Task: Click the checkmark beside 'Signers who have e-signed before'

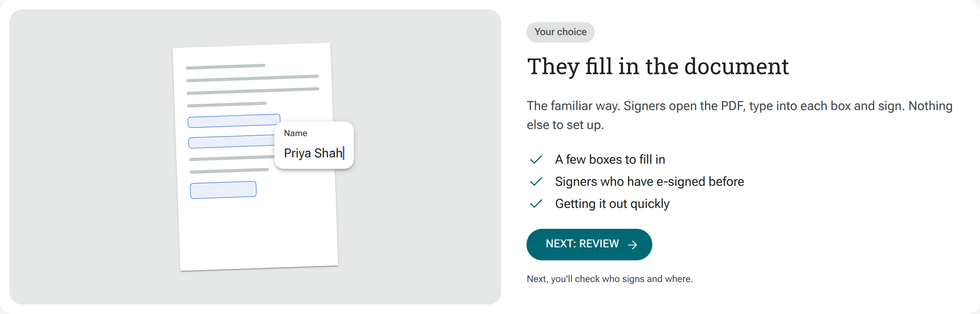Action: [536, 181]
